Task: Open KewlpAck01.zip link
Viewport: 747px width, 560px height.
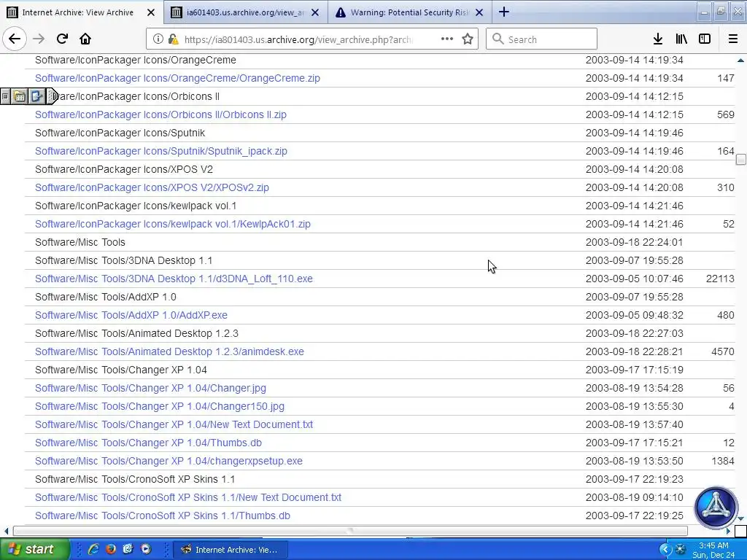Action: [x=172, y=225]
